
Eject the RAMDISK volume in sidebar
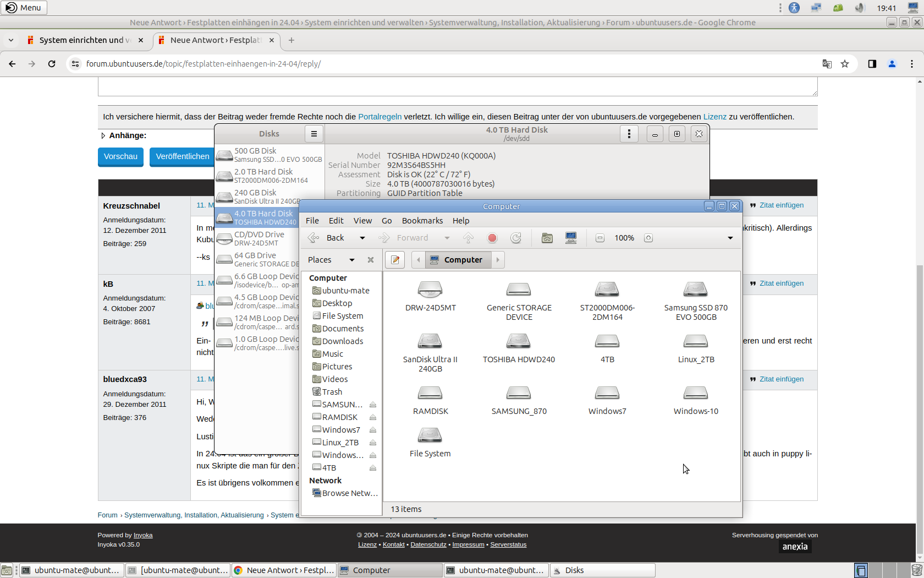pyautogui.click(x=373, y=417)
